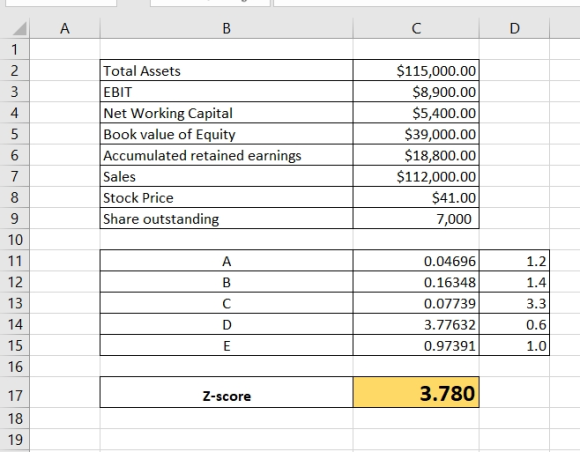Click the 0.04696 ratio cell
Image resolution: width=580 pixels, height=452 pixels.
(x=416, y=261)
